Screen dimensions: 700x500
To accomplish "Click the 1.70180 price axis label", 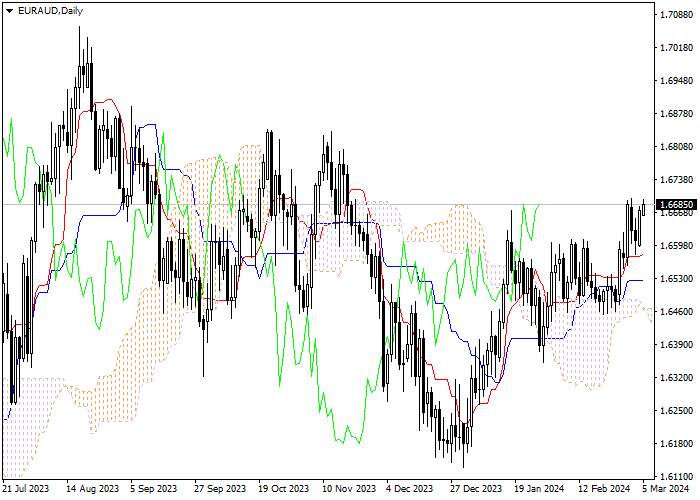I will [676, 48].
